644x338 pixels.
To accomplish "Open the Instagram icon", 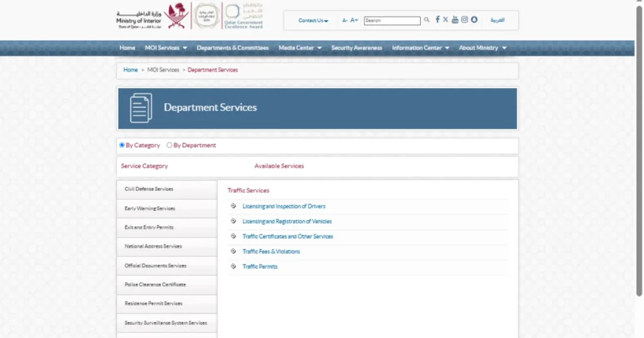I will pos(465,19).
